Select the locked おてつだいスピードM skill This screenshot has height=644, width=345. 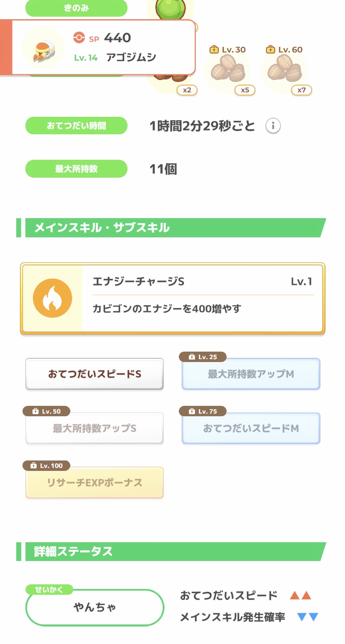click(251, 428)
